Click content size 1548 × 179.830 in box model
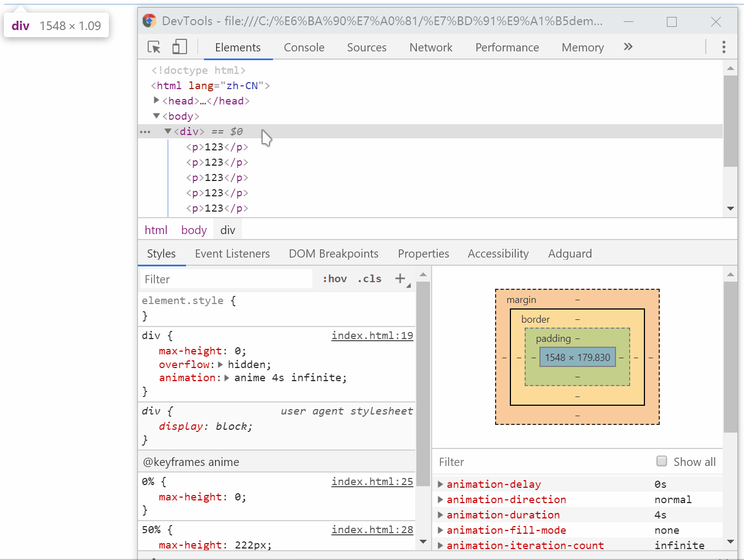 tap(578, 357)
